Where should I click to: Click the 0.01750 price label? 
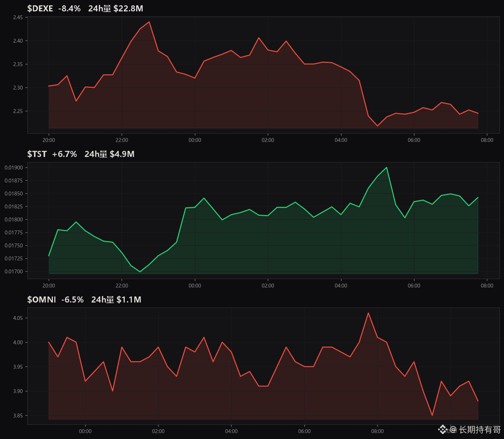(14, 246)
